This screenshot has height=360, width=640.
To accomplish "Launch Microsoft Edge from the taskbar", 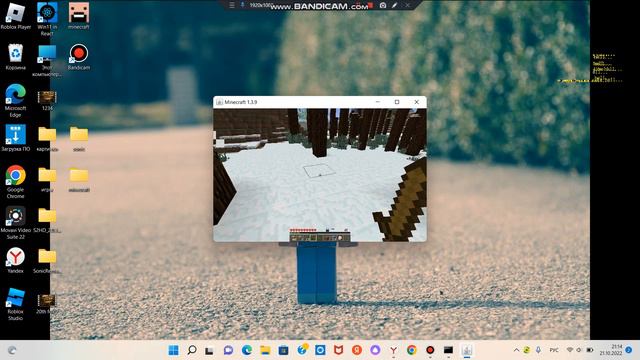I will click(247, 350).
